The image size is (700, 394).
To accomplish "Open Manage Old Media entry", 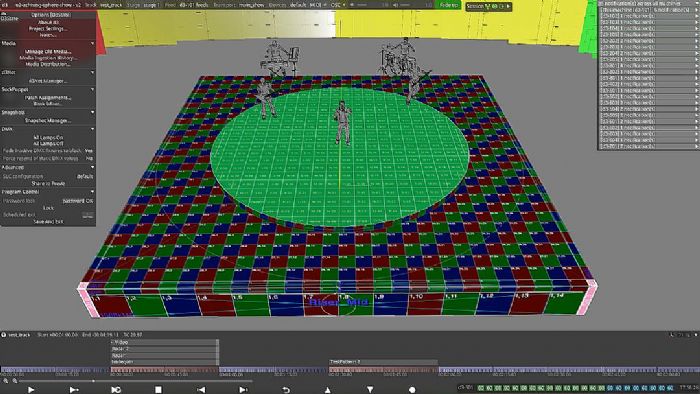I will click(x=48, y=52).
